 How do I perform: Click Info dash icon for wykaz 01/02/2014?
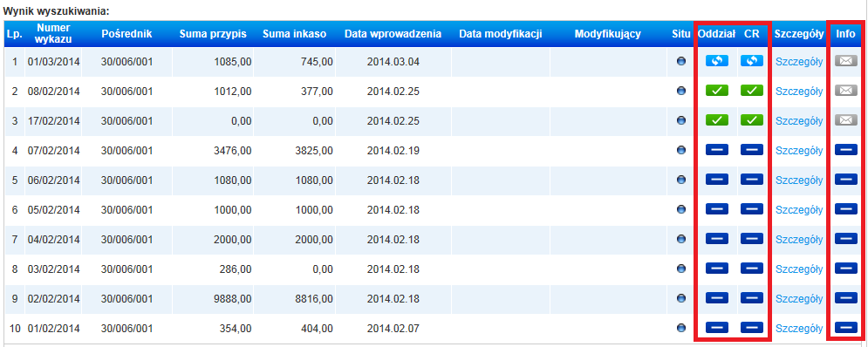(x=845, y=328)
